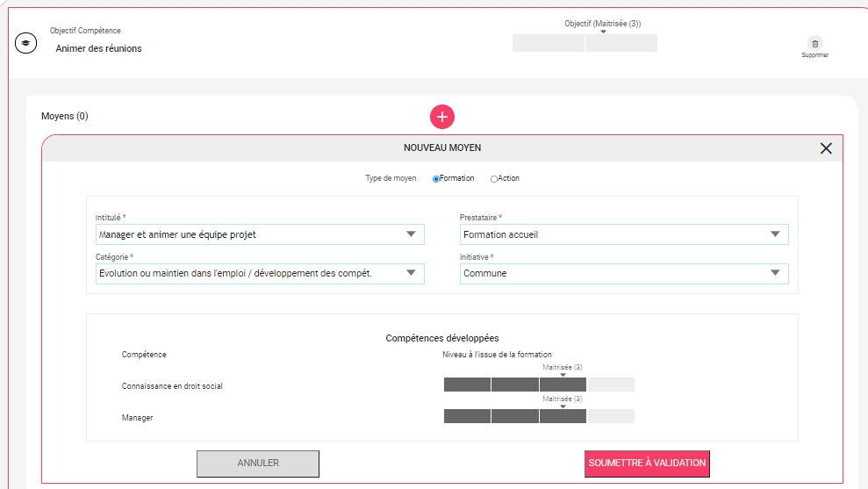Set Connaissance en droit social level to four
The width and height of the screenshot is (868, 489).
(611, 385)
